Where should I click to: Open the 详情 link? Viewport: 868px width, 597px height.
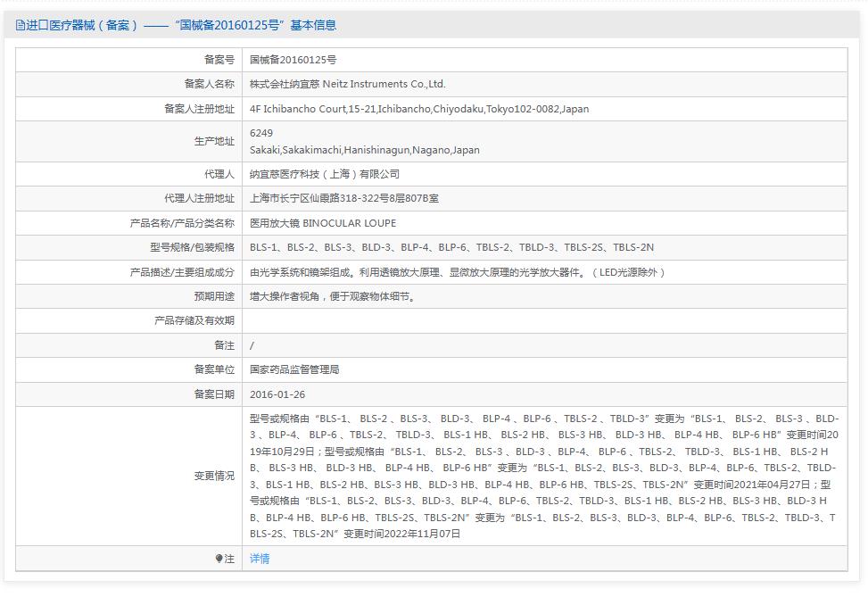pos(260,559)
